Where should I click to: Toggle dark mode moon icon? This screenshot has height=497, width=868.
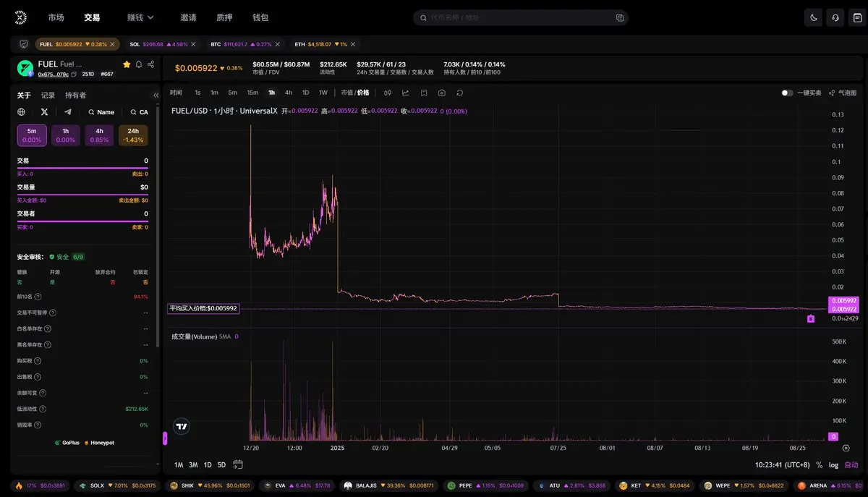click(x=814, y=17)
